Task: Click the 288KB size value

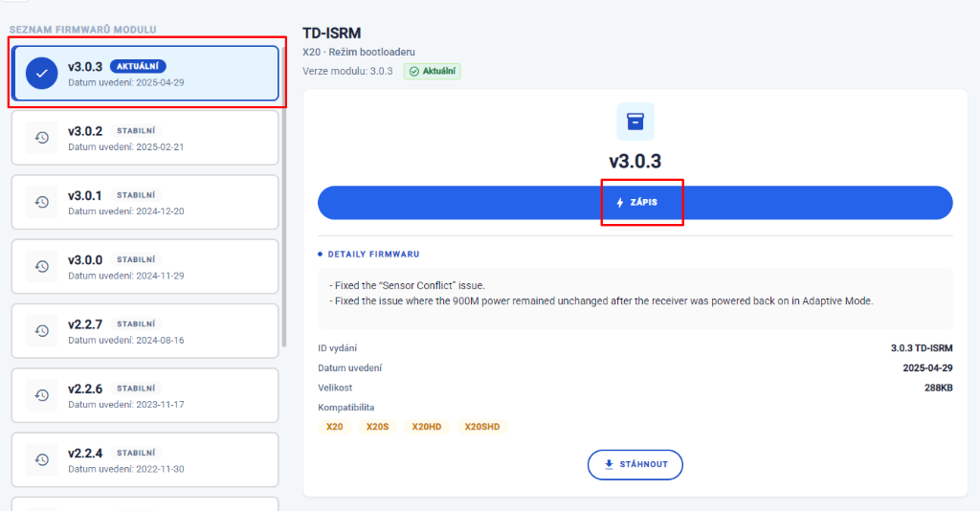Action: coord(939,388)
